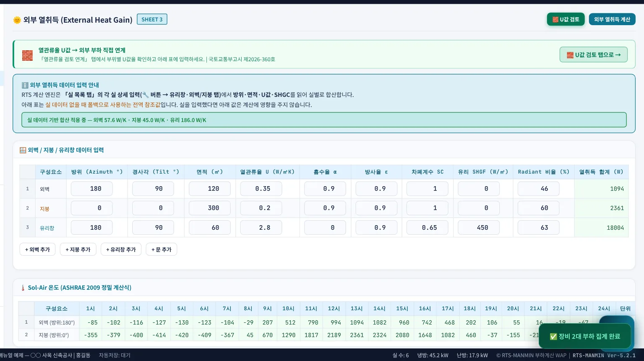Click the 열취득 합계 (W) column header
Screen dimensions: 644x361
(x=601, y=172)
